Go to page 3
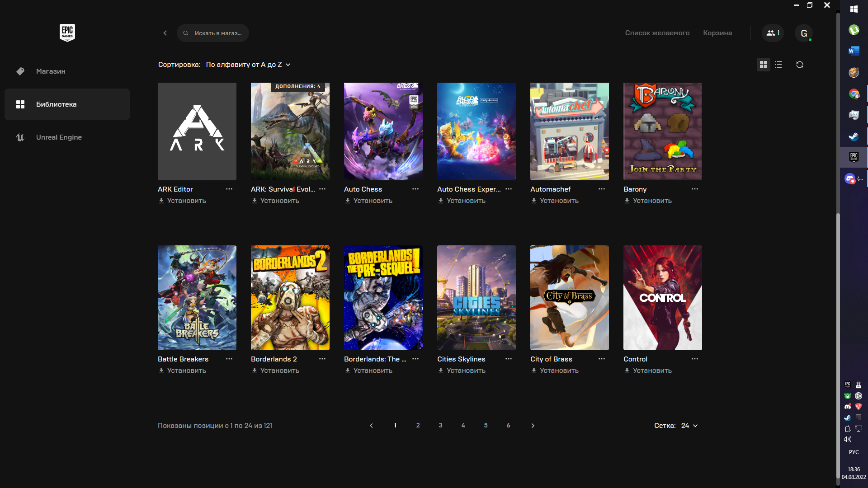 [440, 426]
